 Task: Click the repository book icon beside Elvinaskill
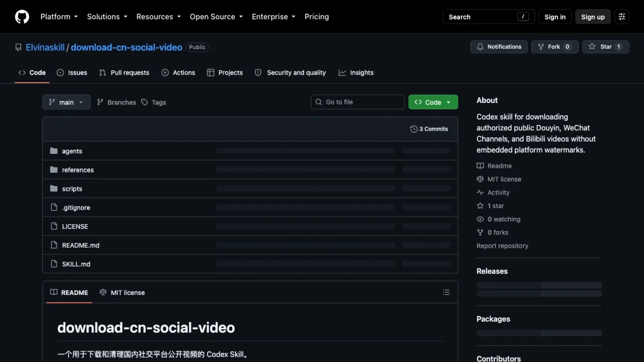click(x=18, y=47)
